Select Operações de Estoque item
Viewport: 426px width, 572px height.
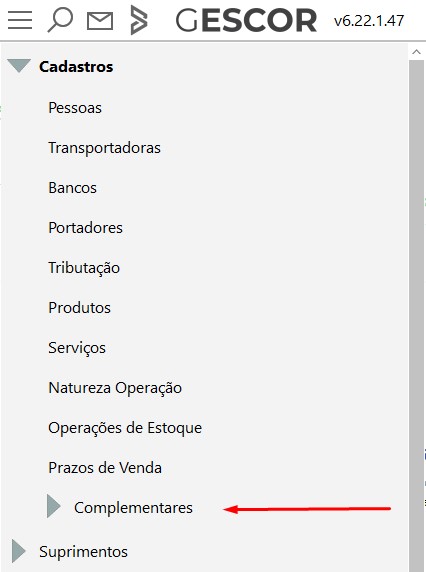[x=125, y=428]
